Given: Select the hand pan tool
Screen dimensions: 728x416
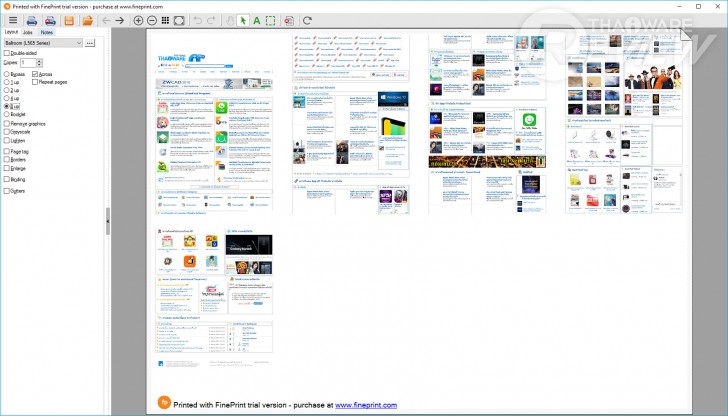Looking at the screenshot, I should [x=229, y=20].
